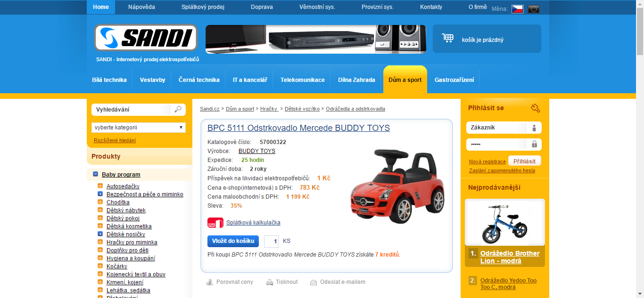Expand the Autosedačky subcategory
Viewport: 644px width, 298px height.
point(100,186)
